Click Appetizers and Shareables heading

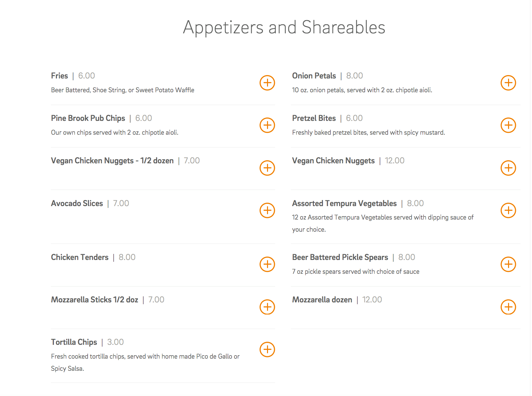click(x=284, y=27)
